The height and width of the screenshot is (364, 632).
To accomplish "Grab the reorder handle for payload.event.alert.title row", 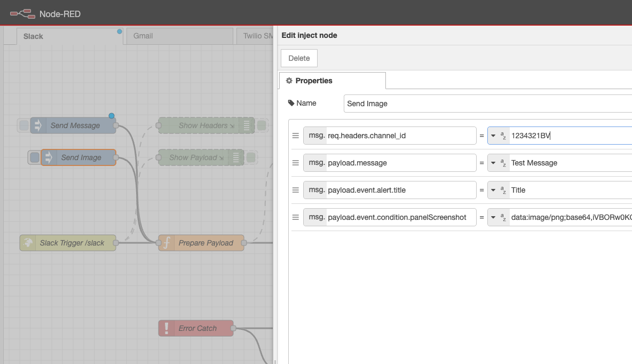I will pyautogui.click(x=295, y=190).
